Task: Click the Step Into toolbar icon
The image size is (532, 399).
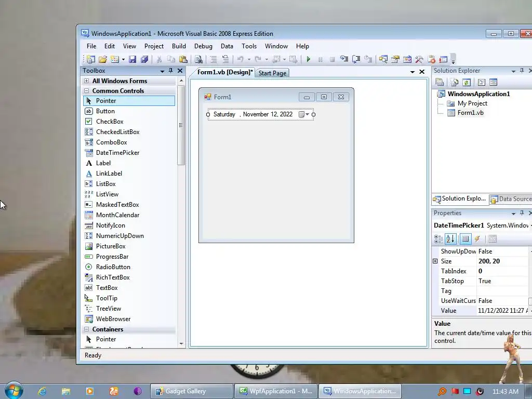Action: pos(344,59)
